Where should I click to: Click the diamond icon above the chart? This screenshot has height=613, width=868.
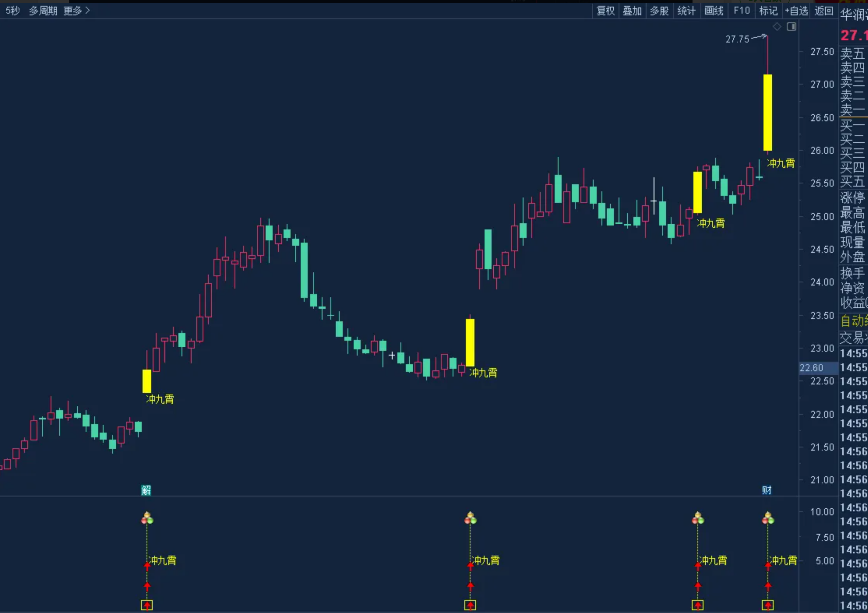(x=777, y=26)
